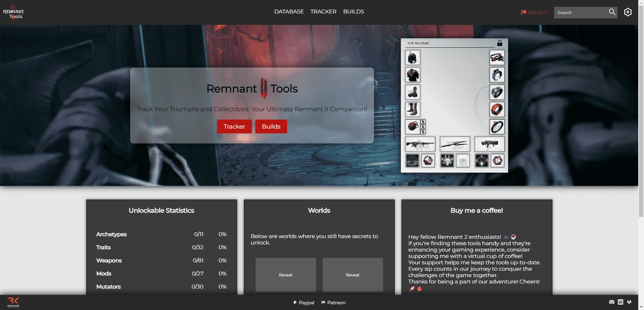Click the Worlds card heading

pos(319,210)
